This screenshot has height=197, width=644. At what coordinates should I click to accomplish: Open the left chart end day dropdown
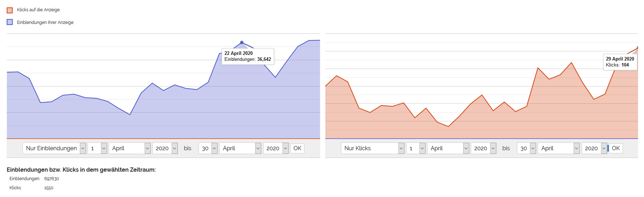pos(208,148)
